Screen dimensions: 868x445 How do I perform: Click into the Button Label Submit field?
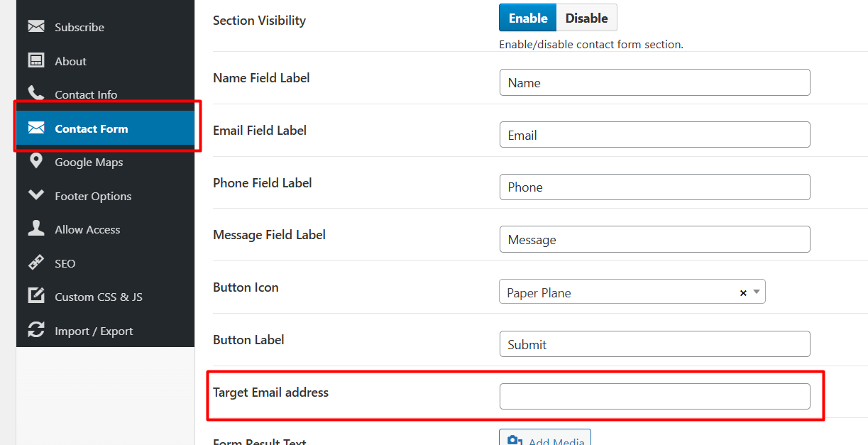(x=654, y=344)
